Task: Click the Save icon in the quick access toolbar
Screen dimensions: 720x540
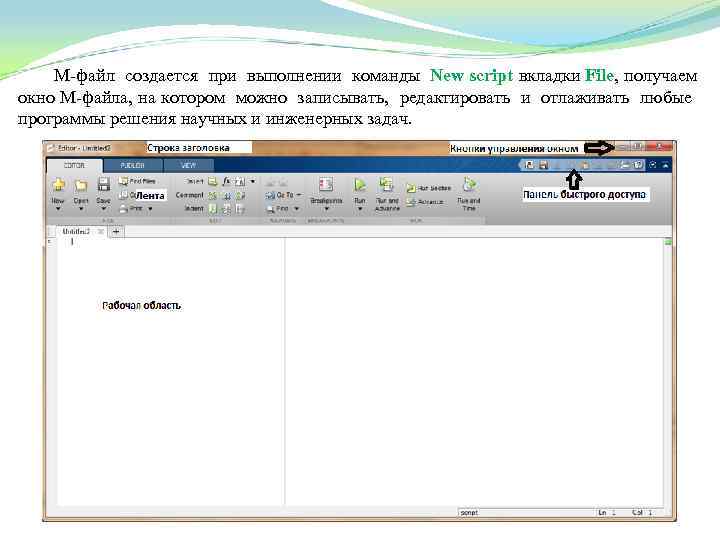Action: [x=543, y=165]
